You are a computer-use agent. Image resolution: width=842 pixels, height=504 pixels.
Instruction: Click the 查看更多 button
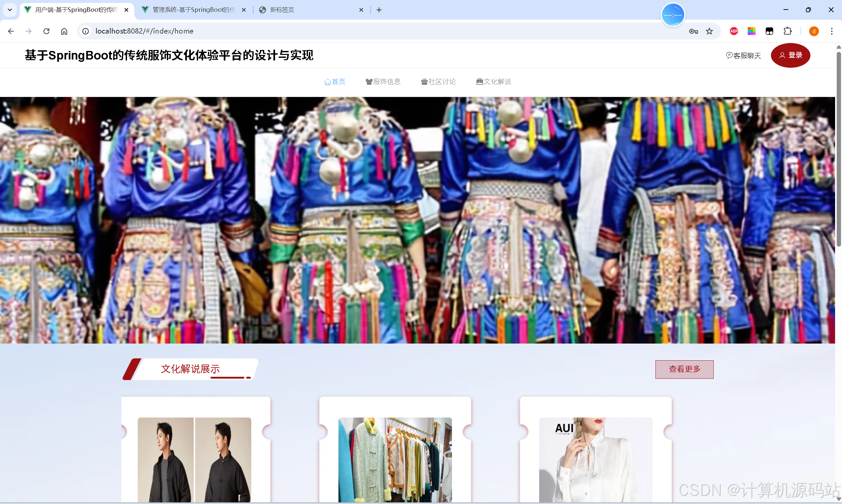(684, 369)
